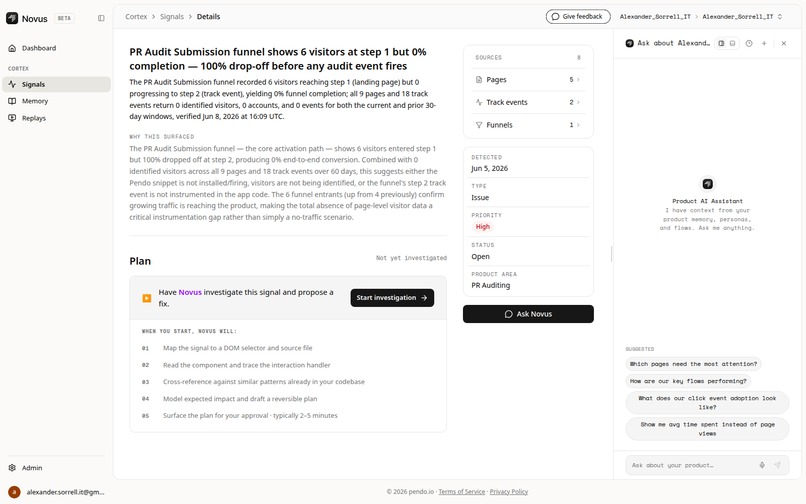Open the user account menu at bottom left
Viewport: 806px width, 504px height.
click(57, 492)
